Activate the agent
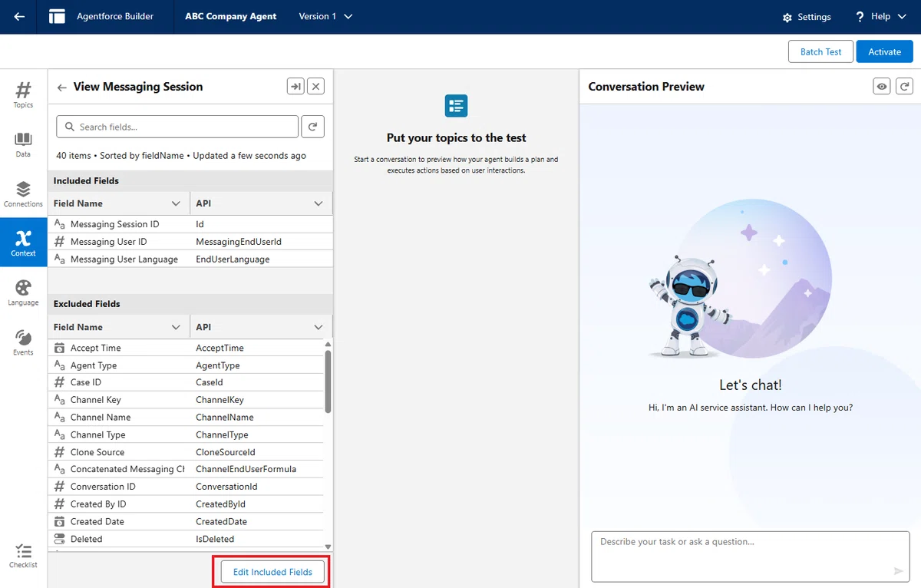This screenshot has height=588, width=921. point(884,51)
